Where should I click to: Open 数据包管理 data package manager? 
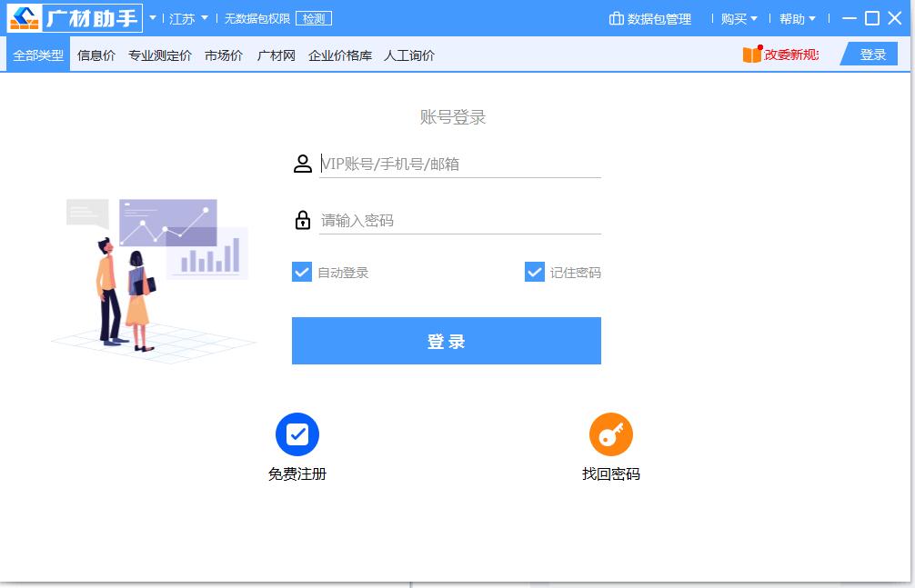[x=651, y=18]
